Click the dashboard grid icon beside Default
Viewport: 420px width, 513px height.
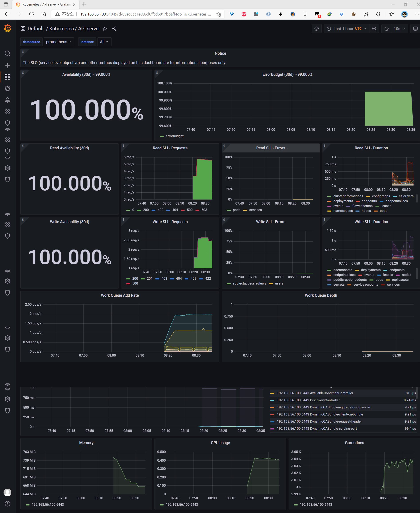pyautogui.click(x=23, y=29)
